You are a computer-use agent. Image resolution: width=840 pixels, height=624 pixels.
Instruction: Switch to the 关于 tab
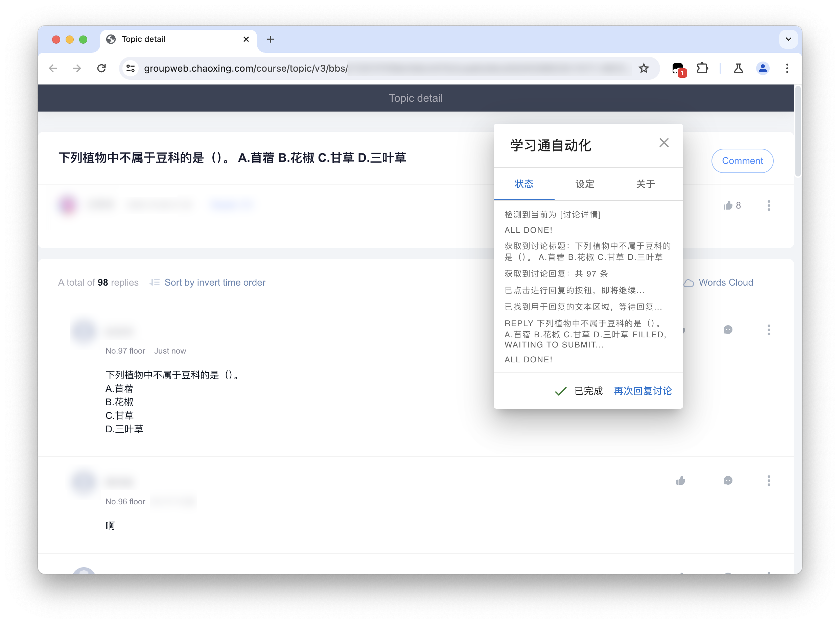click(646, 184)
